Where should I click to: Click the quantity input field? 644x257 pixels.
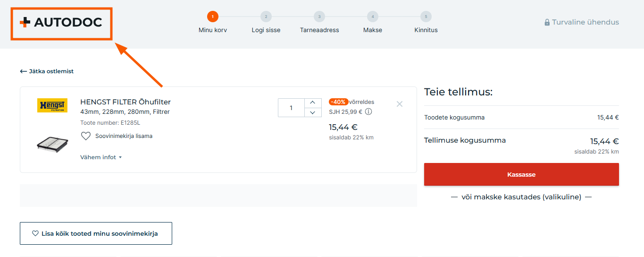[291, 108]
